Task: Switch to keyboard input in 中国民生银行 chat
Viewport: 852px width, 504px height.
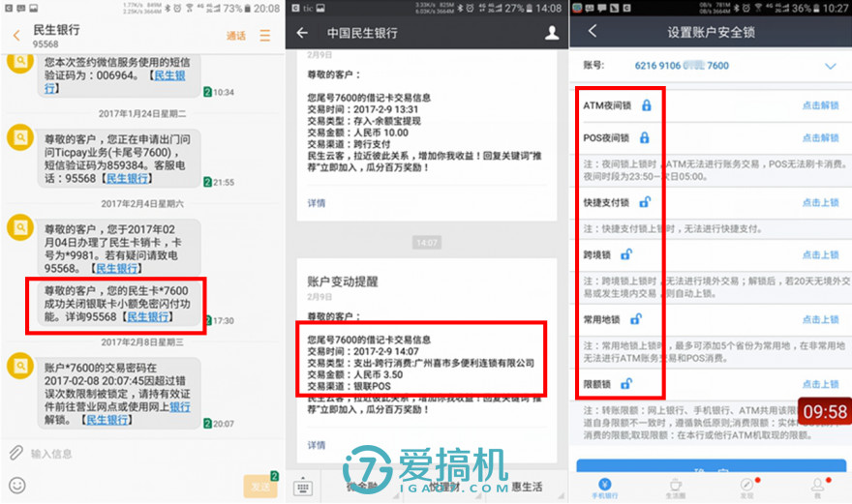Action: 303,488
